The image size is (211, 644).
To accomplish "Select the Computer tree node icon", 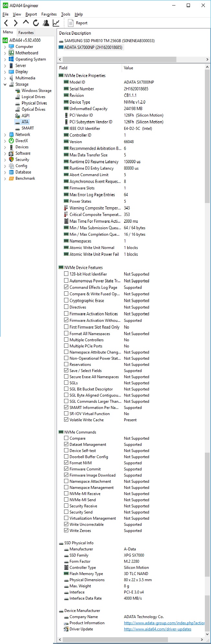I will (x=11, y=47).
